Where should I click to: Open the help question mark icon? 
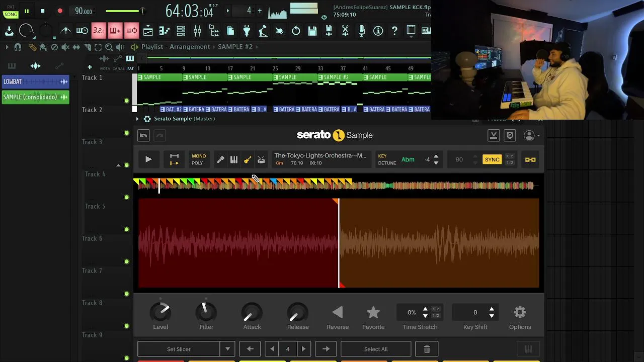(x=394, y=31)
